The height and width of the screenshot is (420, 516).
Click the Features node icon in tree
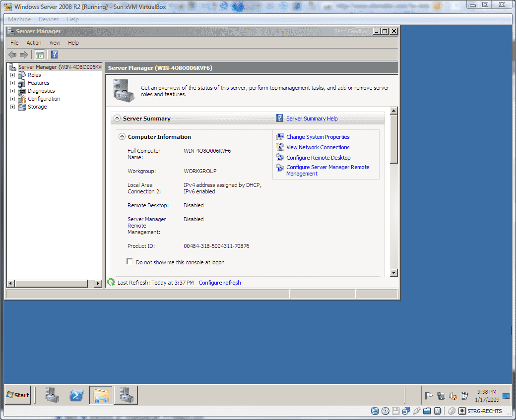(22, 83)
